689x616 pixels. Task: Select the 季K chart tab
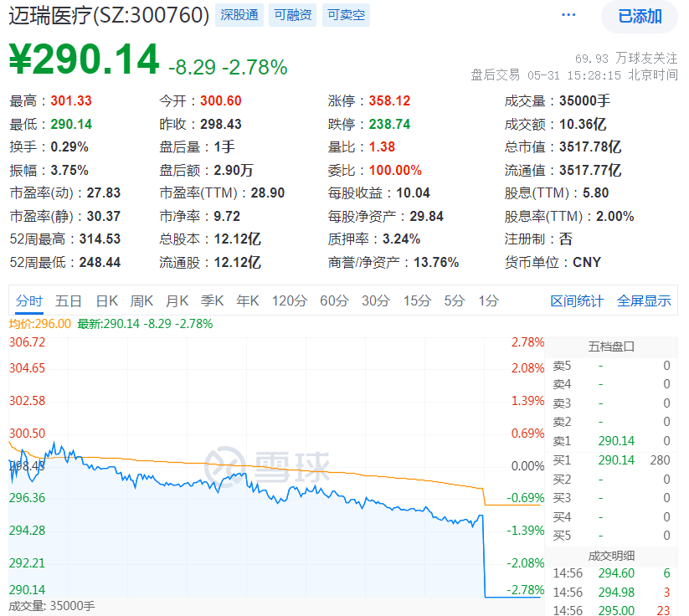point(213,301)
